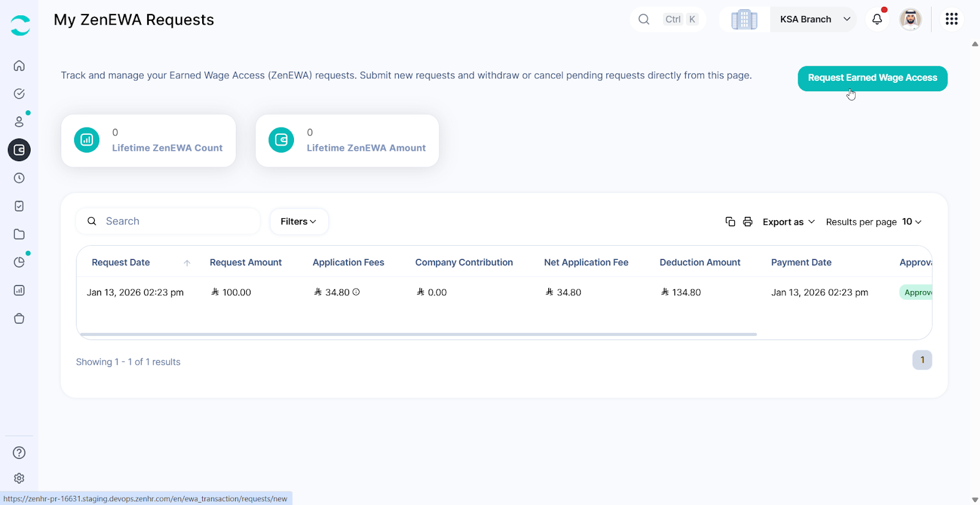Open the user avatar menu

click(x=910, y=19)
